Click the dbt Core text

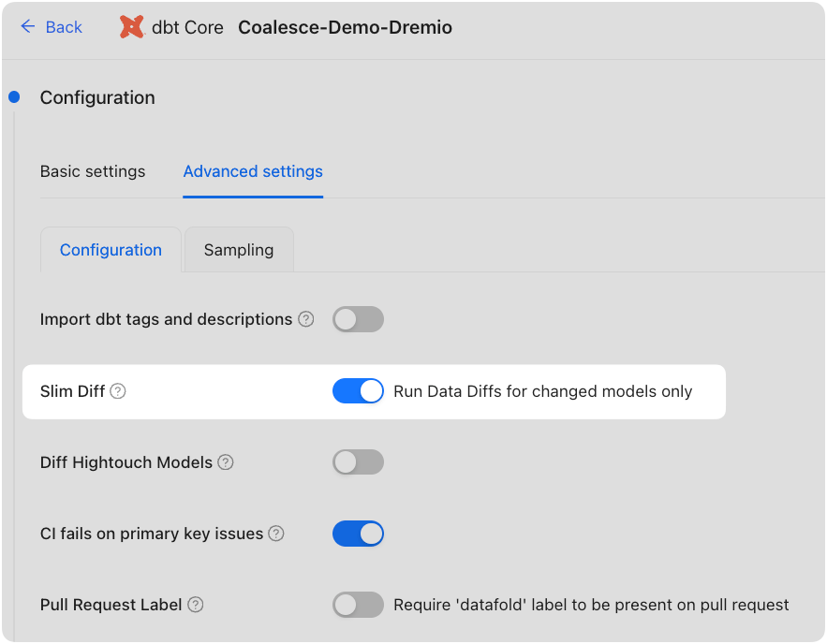[187, 27]
